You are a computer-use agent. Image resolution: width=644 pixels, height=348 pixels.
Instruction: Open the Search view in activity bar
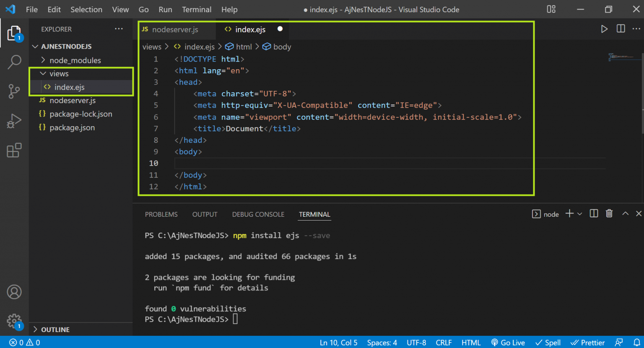[14, 62]
